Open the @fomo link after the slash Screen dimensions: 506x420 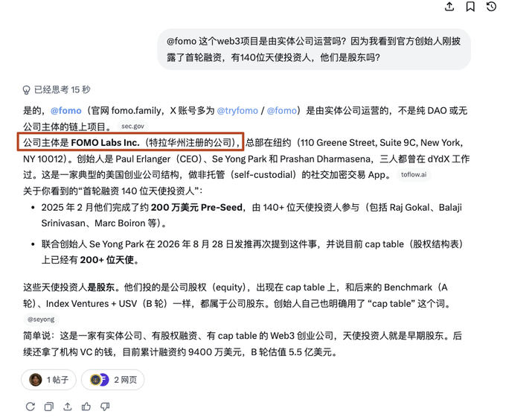click(x=281, y=110)
